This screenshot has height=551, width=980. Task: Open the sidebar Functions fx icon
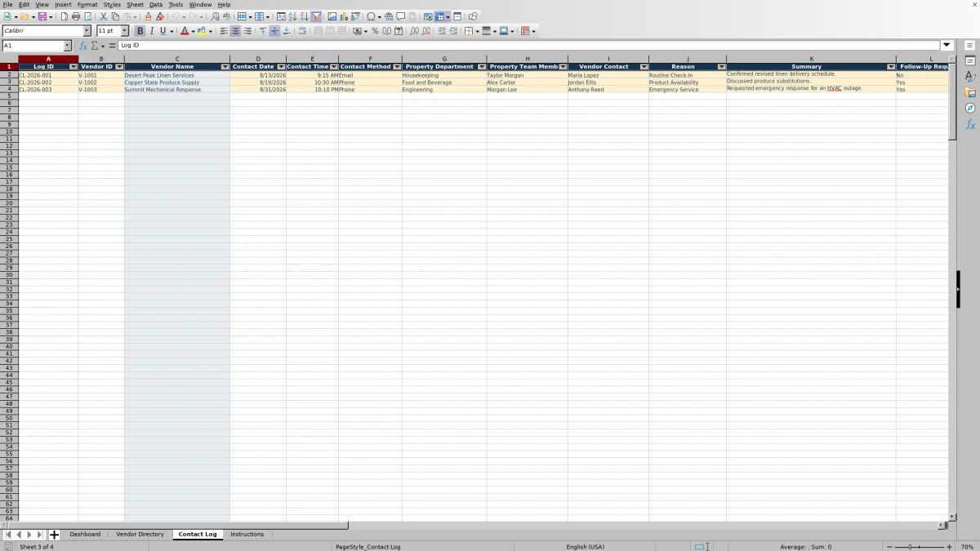[x=970, y=124]
